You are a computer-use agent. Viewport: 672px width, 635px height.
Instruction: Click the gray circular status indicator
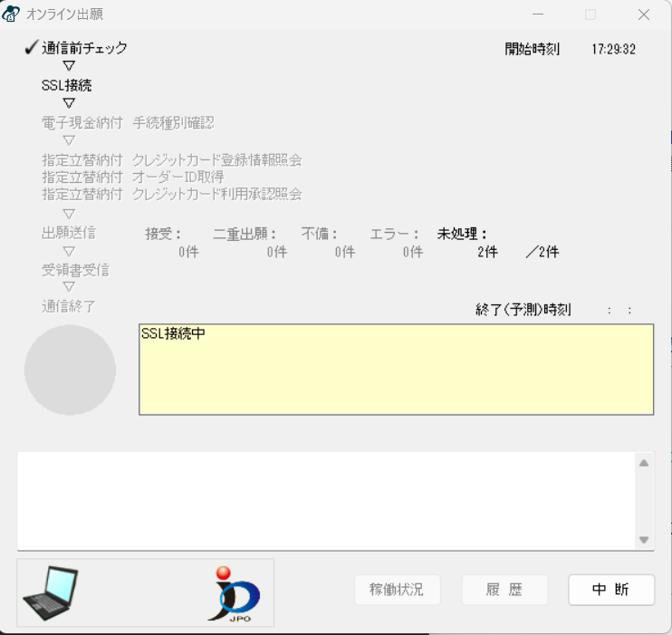point(70,370)
